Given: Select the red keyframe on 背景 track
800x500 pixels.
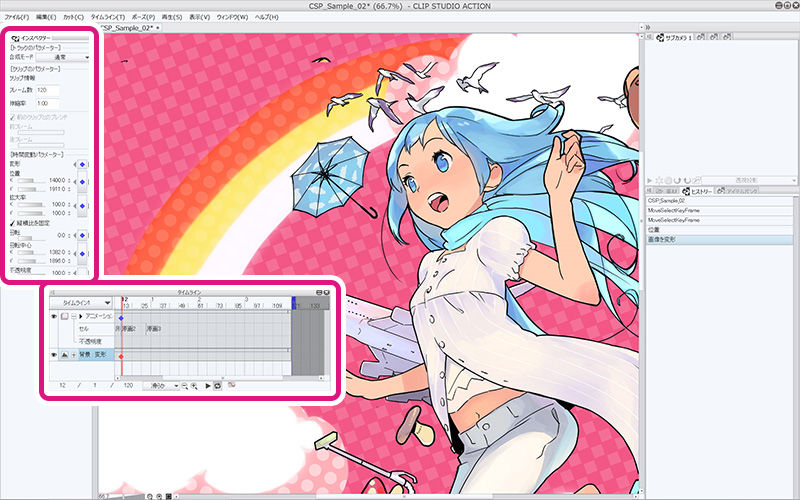Looking at the screenshot, I should coord(121,356).
